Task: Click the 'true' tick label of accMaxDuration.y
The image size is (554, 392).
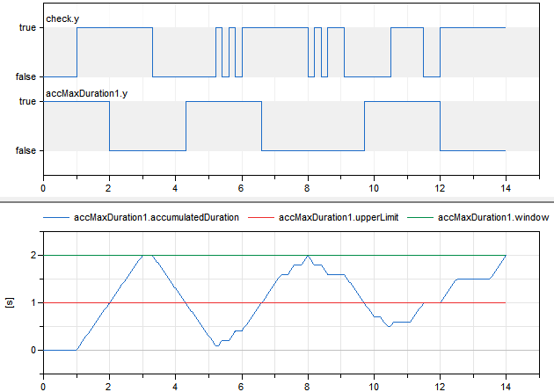Action: (x=27, y=102)
